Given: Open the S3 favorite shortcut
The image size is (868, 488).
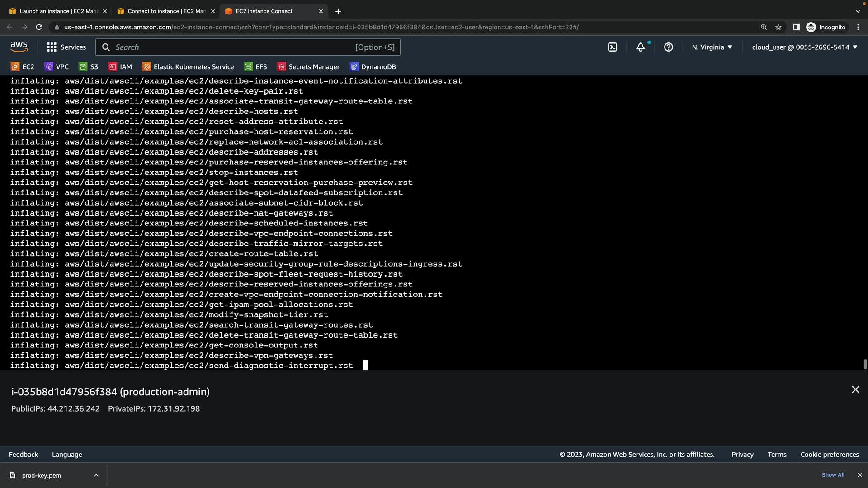Looking at the screenshot, I should (89, 67).
